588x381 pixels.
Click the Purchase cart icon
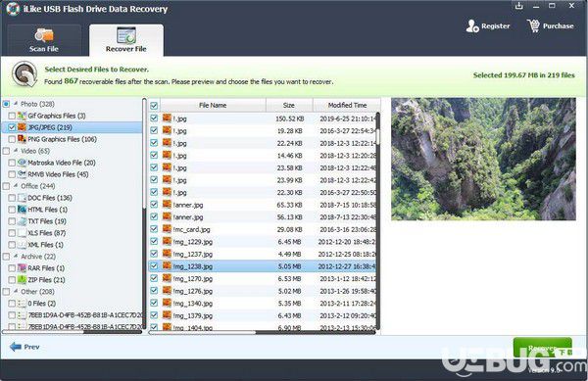[534, 25]
